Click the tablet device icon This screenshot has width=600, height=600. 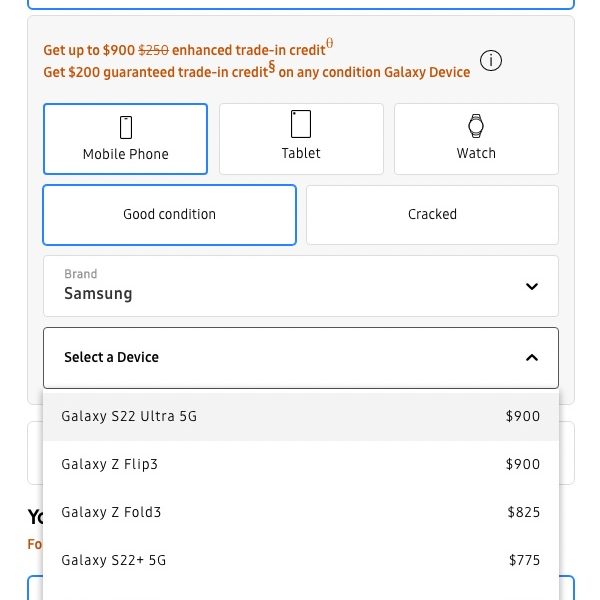click(x=301, y=124)
